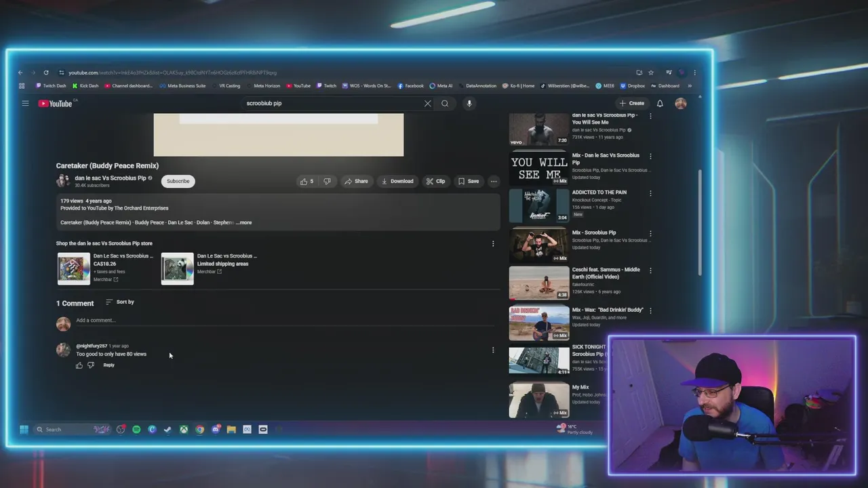
Task: Open options for the store shelf
Action: [493, 243]
